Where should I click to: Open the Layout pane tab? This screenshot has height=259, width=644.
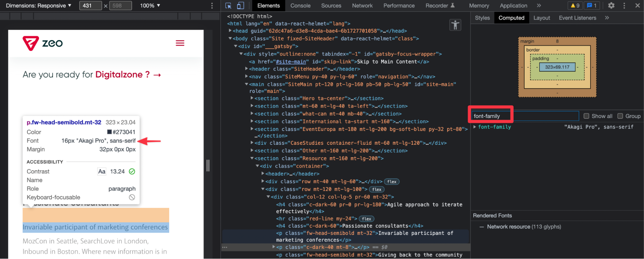point(542,18)
